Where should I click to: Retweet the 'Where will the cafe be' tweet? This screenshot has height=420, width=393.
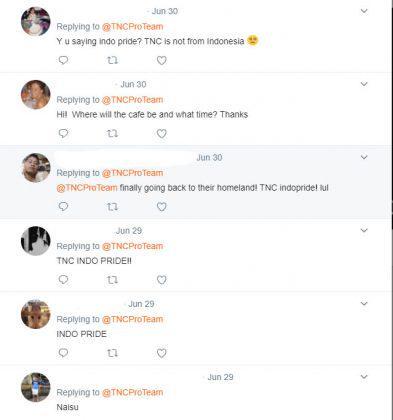[x=112, y=134]
